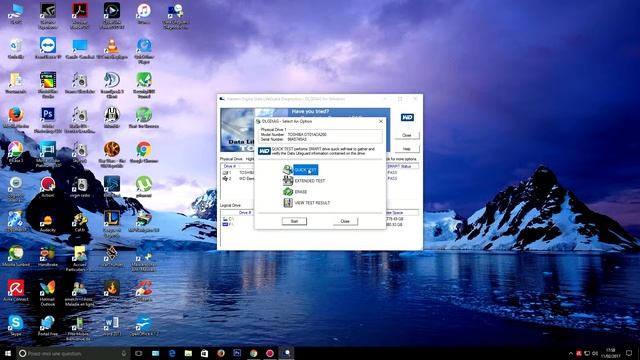Click Start in the Select An Option dialog
This screenshot has height=360, width=640.
click(x=294, y=221)
